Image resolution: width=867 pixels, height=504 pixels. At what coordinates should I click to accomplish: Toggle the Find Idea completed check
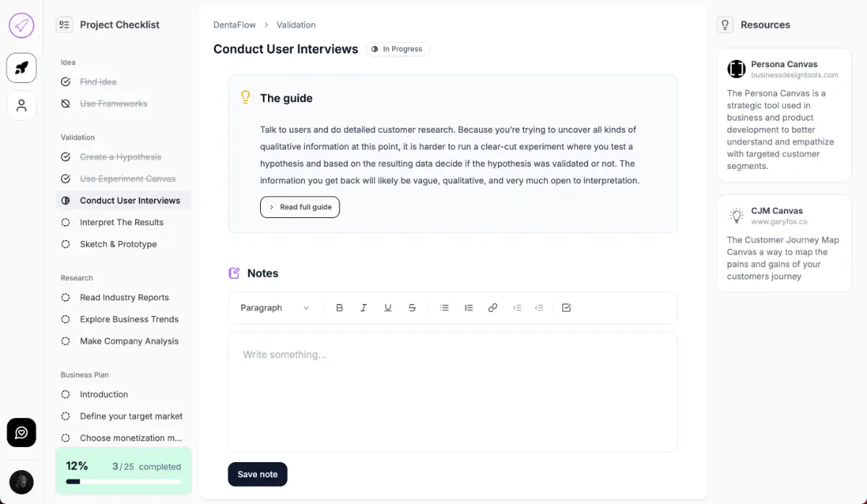(x=66, y=82)
